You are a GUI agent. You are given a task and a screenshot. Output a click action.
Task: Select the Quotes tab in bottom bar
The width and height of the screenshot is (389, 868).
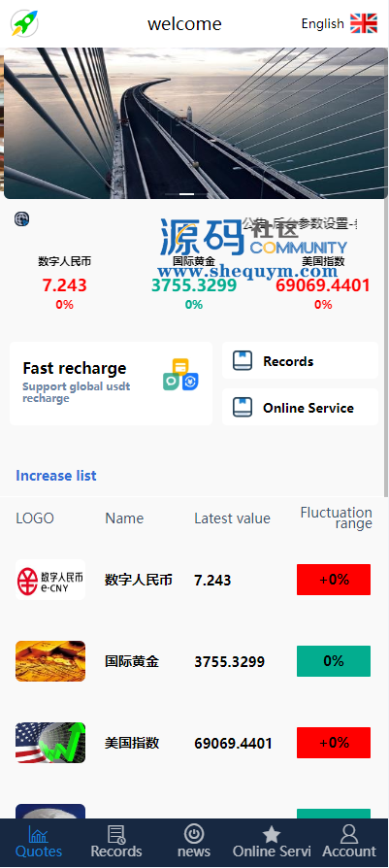[x=38, y=842]
